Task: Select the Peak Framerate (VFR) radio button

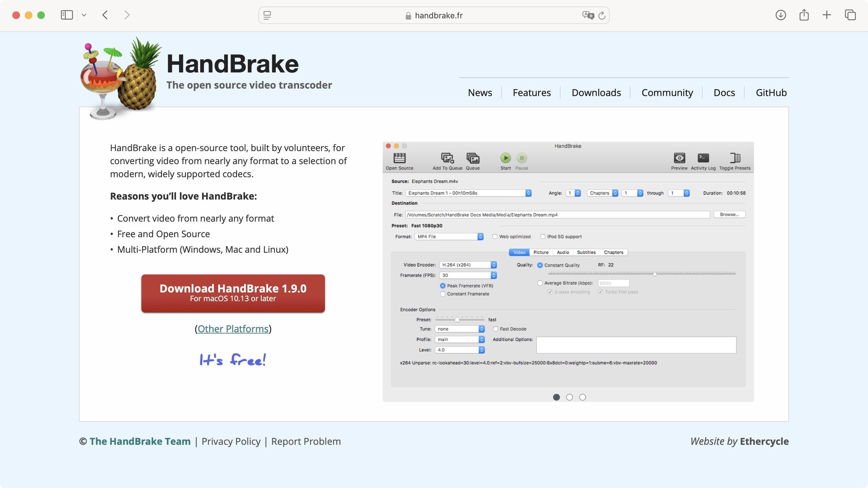Action: (443, 286)
